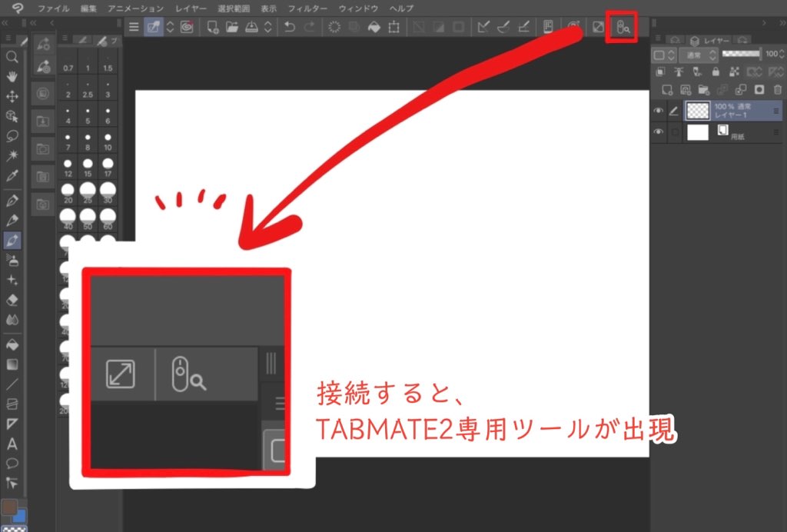Select the Decoration sparkle tool
Image resolution: width=787 pixels, height=532 pixels.
pos(12,280)
